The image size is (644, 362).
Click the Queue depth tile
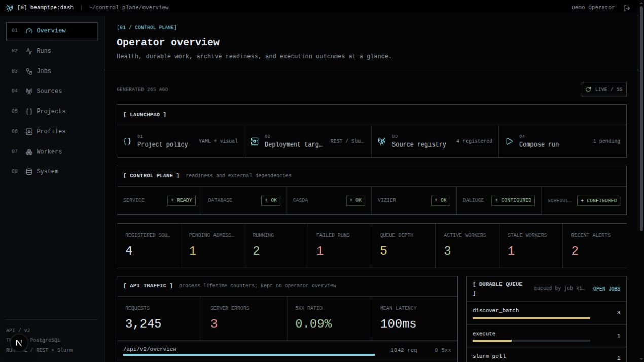coord(404,245)
